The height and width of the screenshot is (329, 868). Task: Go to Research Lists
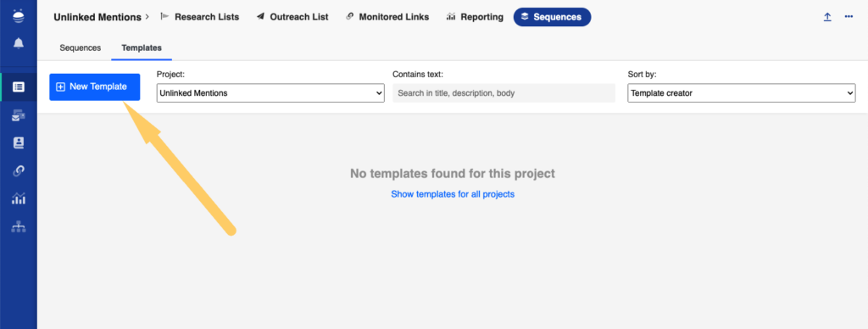[200, 17]
